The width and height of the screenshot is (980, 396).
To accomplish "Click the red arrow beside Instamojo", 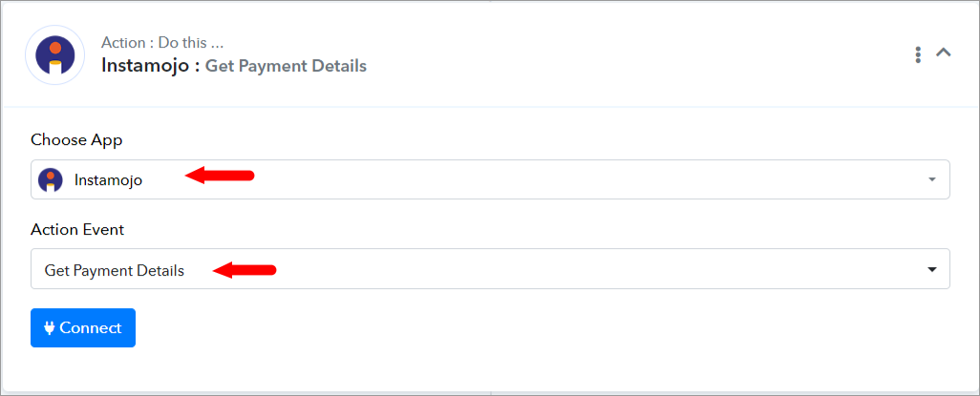I will [220, 176].
